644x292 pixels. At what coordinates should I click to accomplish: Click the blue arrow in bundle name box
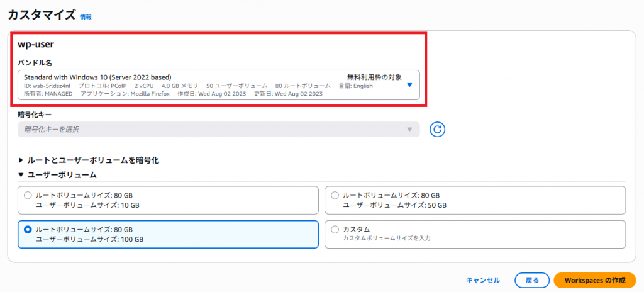[x=409, y=85]
